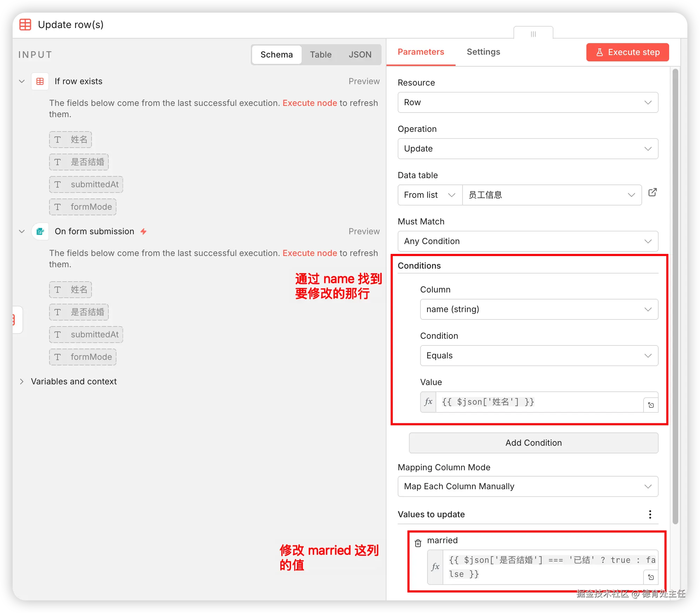Viewport: 700px width, 613px height.
Task: Expand the condition Value expression editor icon
Action: (651, 405)
